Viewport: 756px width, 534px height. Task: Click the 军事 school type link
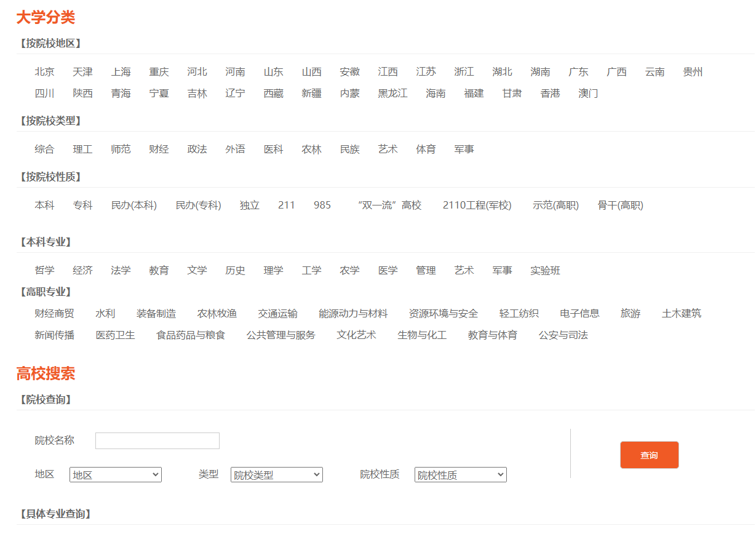[464, 149]
